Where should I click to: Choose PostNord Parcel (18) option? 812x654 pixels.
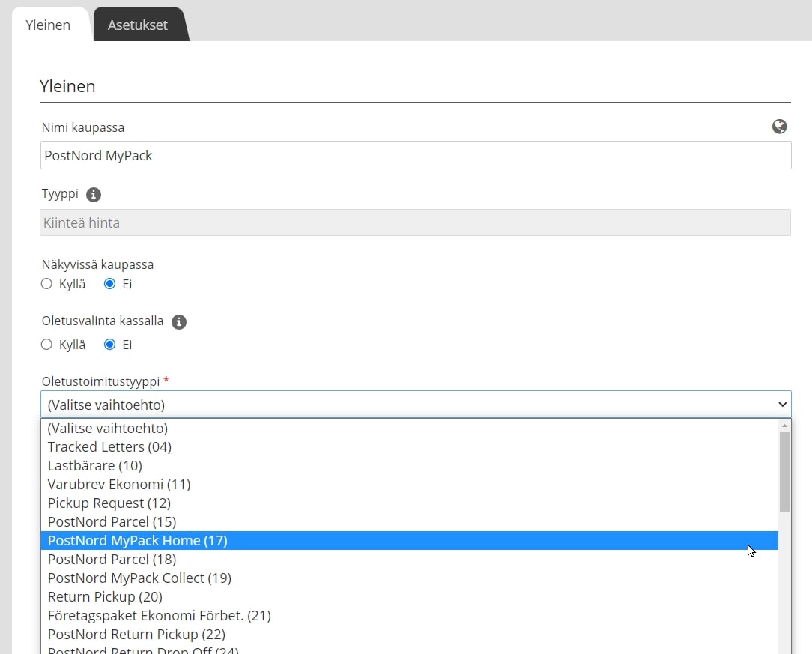click(x=410, y=560)
